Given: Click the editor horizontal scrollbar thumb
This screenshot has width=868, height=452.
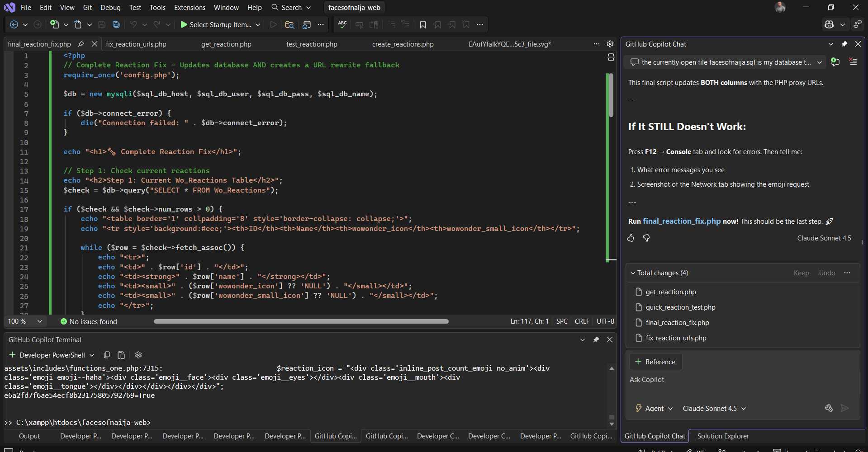Looking at the screenshot, I should pos(301,321).
